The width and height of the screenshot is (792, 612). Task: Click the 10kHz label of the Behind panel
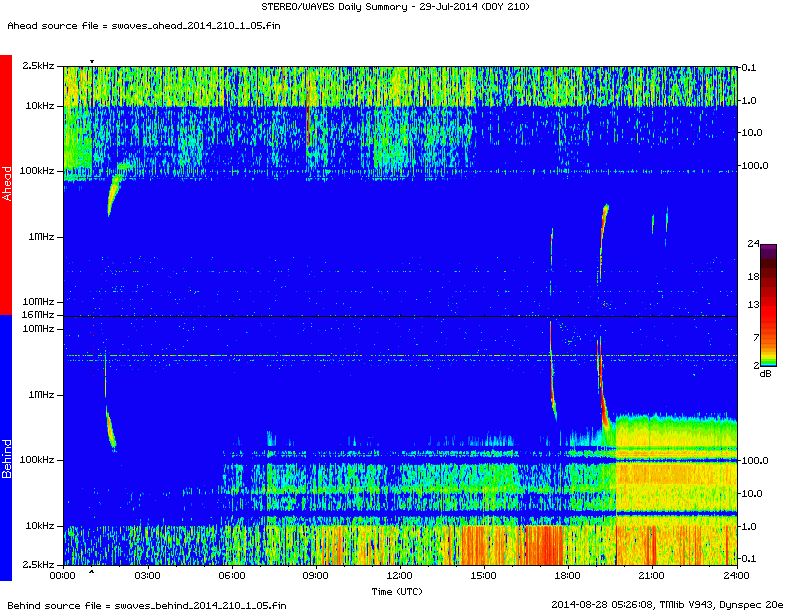tap(39, 526)
